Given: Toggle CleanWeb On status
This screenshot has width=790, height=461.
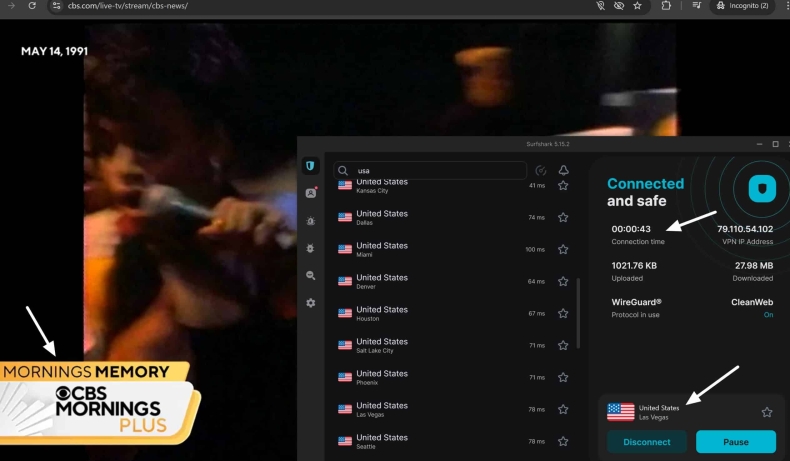Looking at the screenshot, I should click(768, 315).
